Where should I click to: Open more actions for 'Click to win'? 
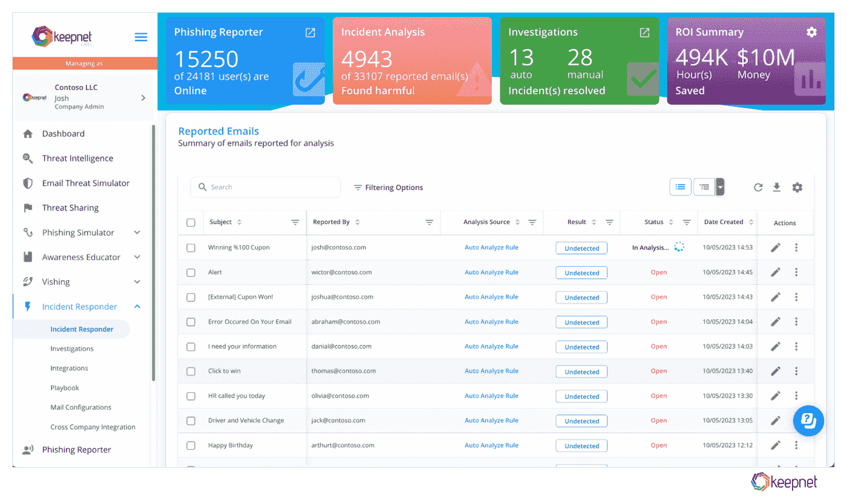coord(796,371)
